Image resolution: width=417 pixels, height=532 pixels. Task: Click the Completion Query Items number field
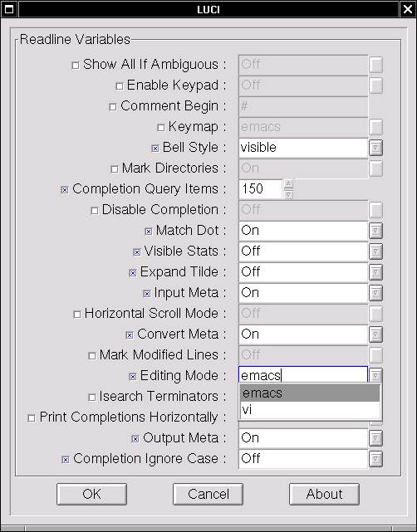pyautogui.click(x=261, y=189)
